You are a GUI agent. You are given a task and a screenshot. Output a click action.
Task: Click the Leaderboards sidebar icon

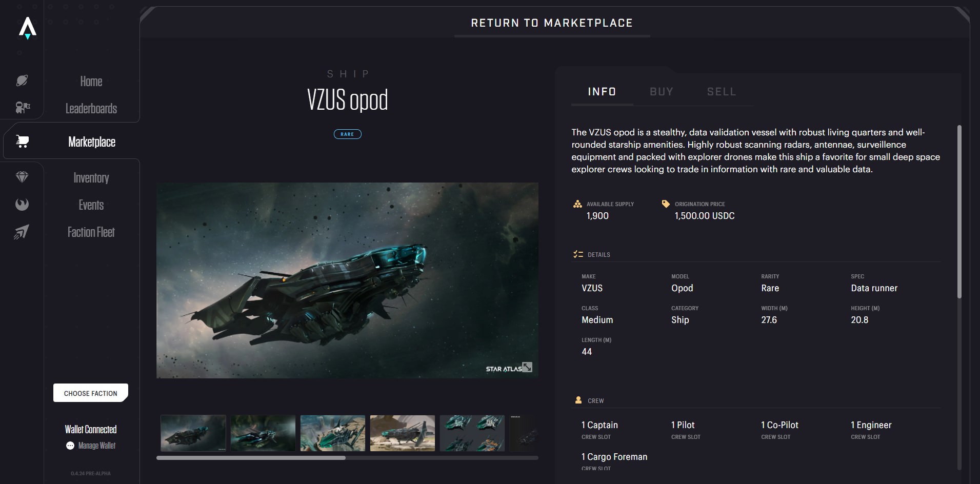point(22,108)
